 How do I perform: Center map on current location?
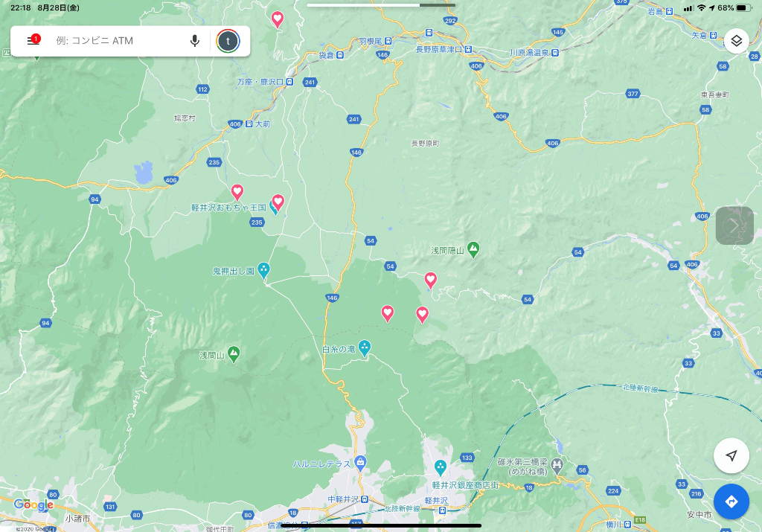click(x=731, y=455)
